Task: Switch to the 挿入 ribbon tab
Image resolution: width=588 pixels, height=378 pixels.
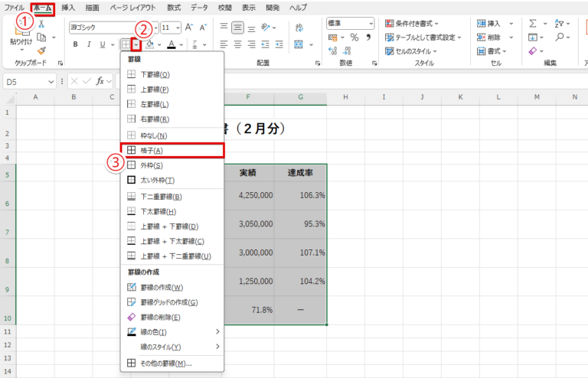Action: [x=68, y=7]
